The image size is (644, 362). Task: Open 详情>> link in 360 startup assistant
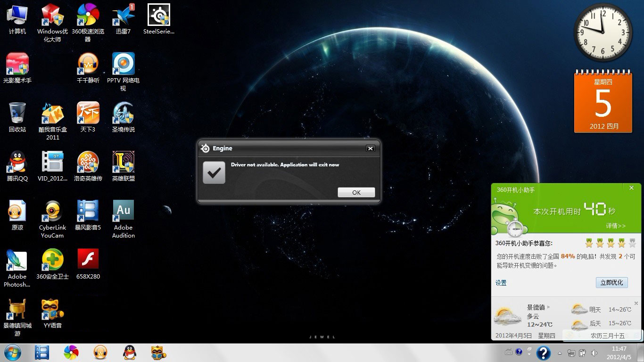click(616, 226)
